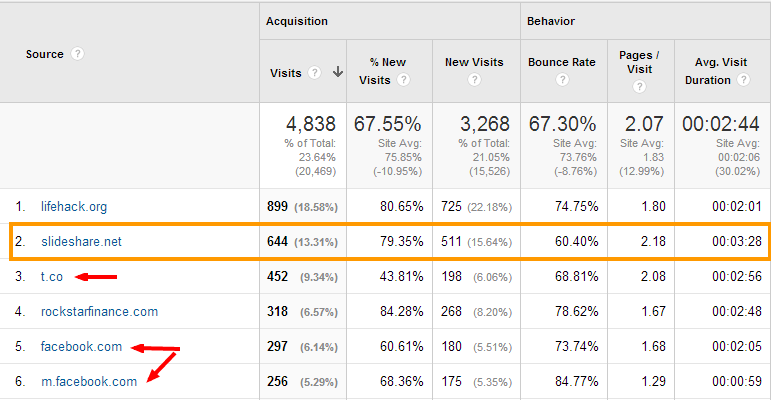Sort by the % New Visits header

[x=383, y=71]
